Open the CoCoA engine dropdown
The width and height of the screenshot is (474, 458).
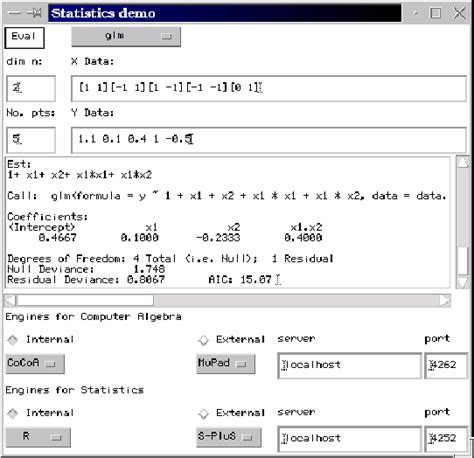[x=35, y=363]
